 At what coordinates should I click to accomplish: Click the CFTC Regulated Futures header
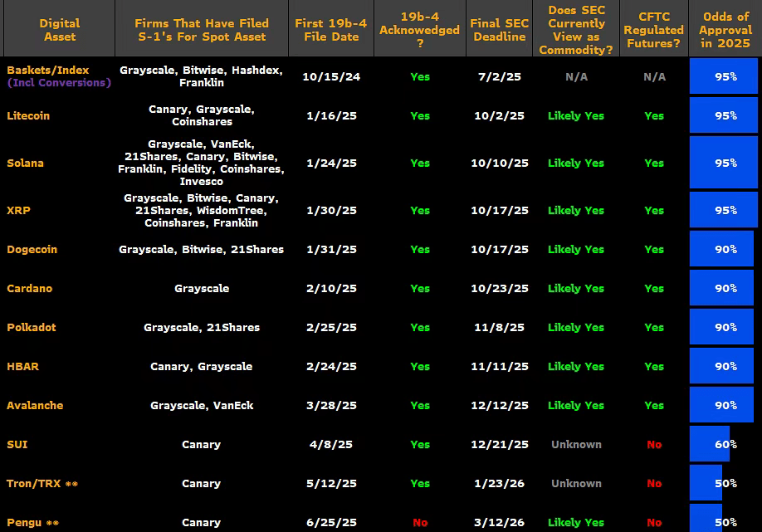(653, 30)
